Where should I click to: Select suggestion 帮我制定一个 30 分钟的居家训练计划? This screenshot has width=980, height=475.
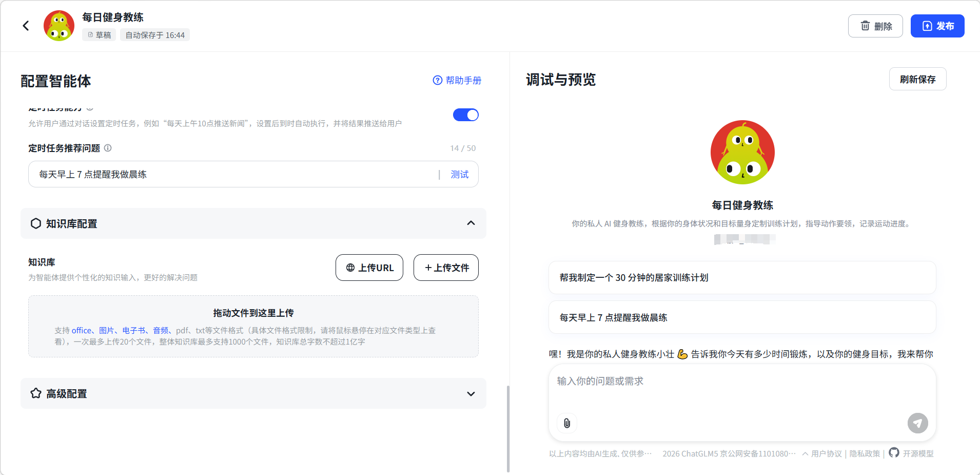click(x=742, y=277)
